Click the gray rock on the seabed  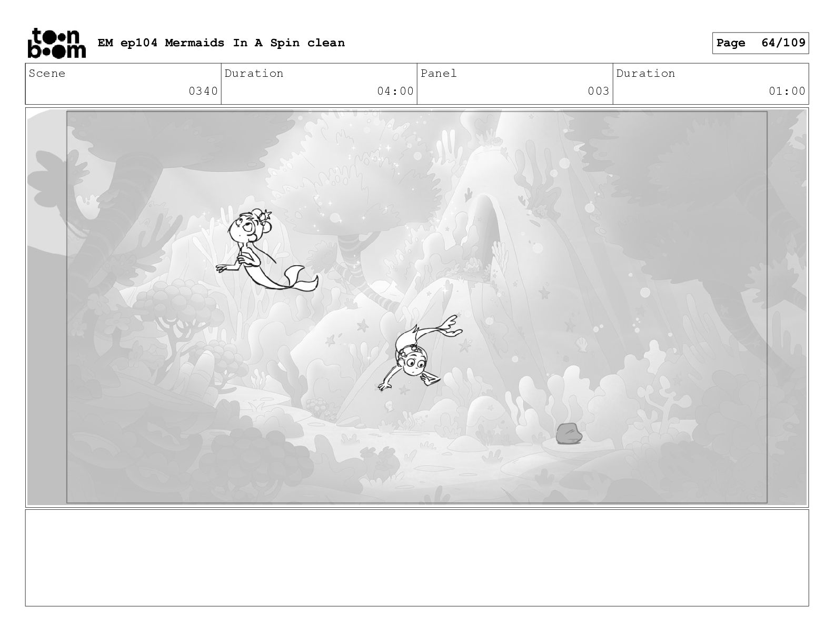[x=569, y=434]
